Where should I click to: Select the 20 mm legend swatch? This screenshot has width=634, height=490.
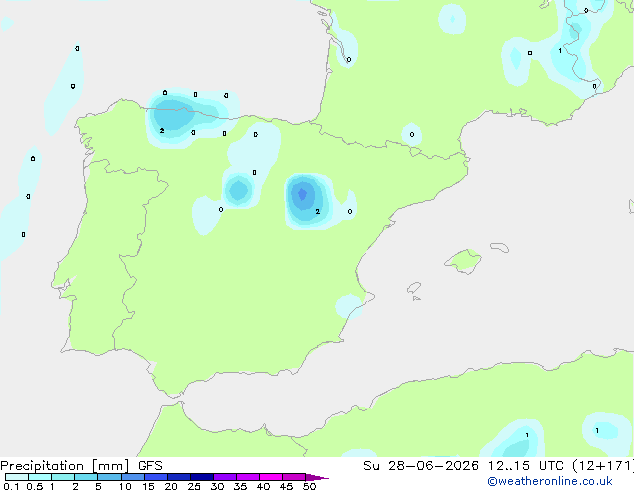[x=178, y=477]
